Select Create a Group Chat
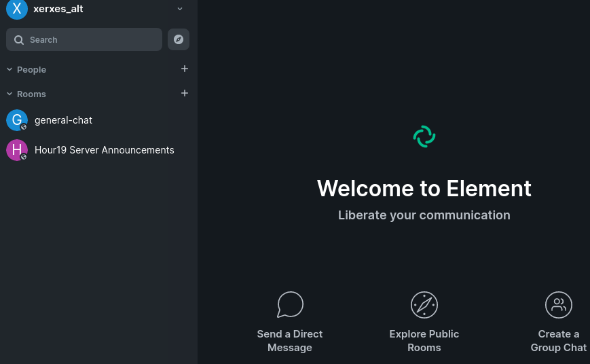This screenshot has height=364, width=590. click(x=559, y=341)
